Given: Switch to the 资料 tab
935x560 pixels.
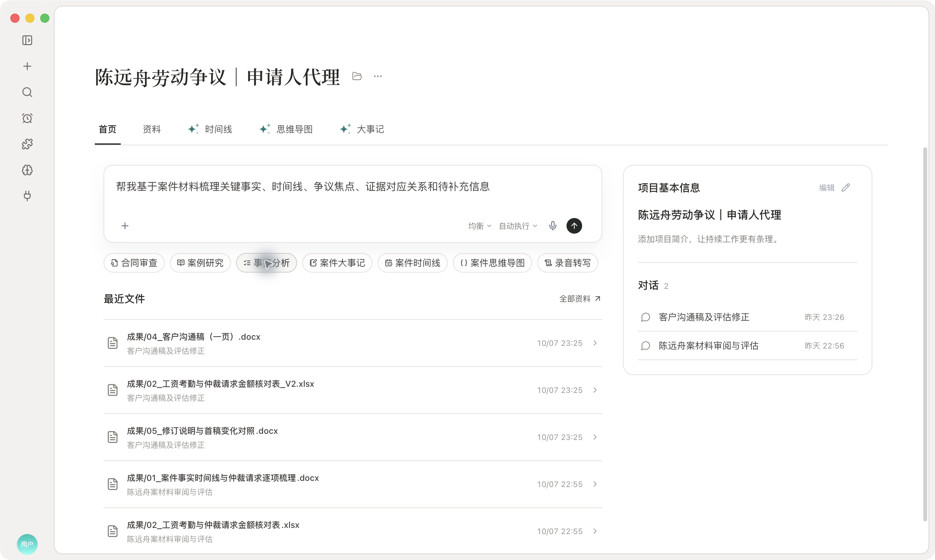Looking at the screenshot, I should (x=152, y=129).
